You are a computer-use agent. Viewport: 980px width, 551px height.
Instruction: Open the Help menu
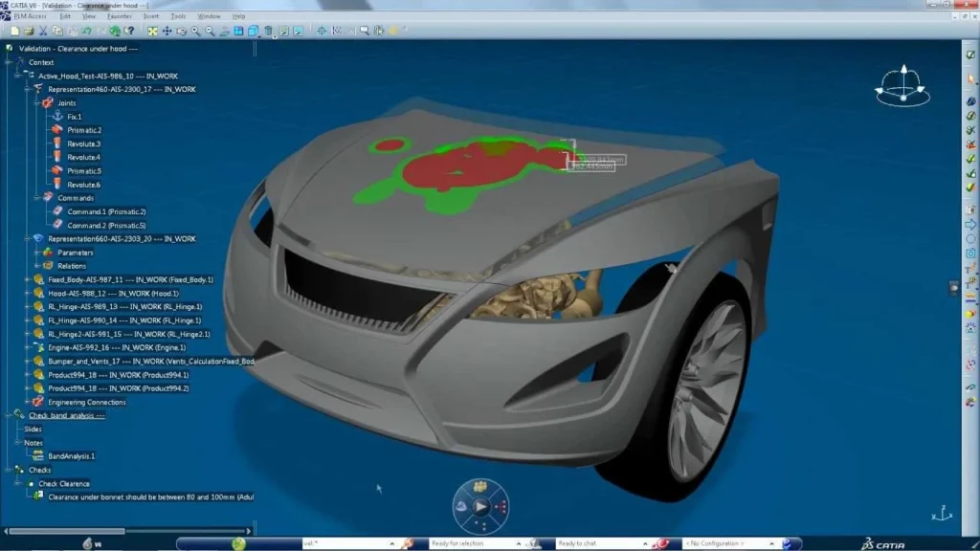point(238,16)
